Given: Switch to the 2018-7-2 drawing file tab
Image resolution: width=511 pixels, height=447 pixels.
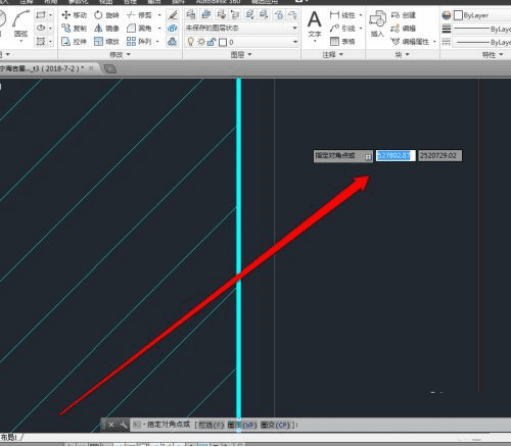Looking at the screenshot, I should (42, 68).
